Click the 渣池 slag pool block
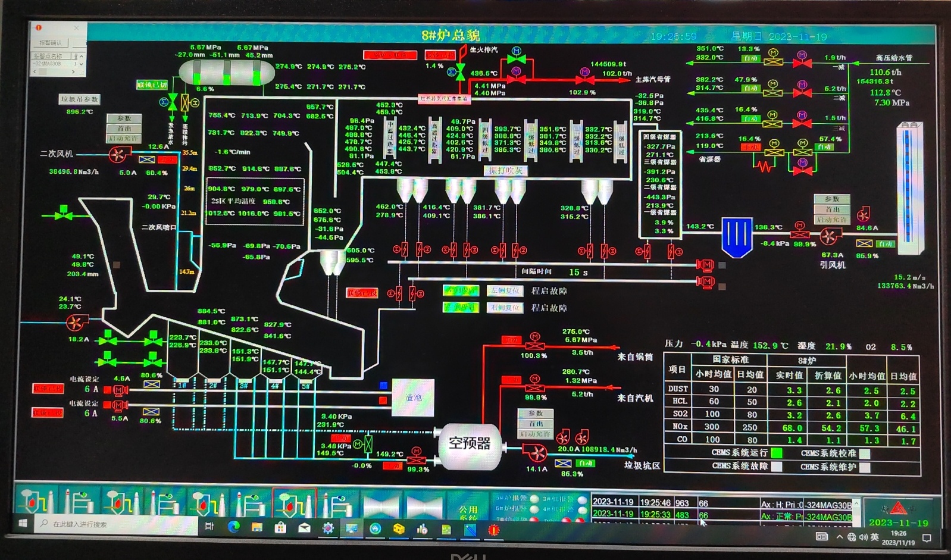The image size is (951, 560). tap(413, 398)
